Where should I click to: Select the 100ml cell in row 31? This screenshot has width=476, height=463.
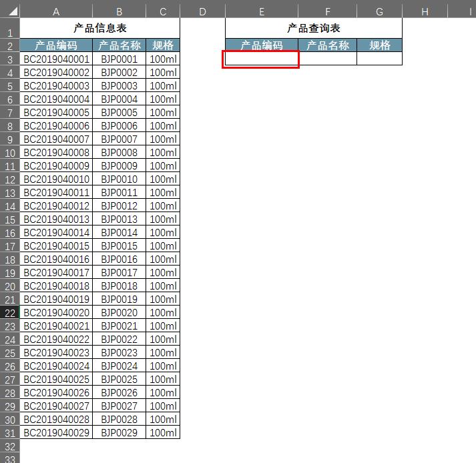[163, 433]
